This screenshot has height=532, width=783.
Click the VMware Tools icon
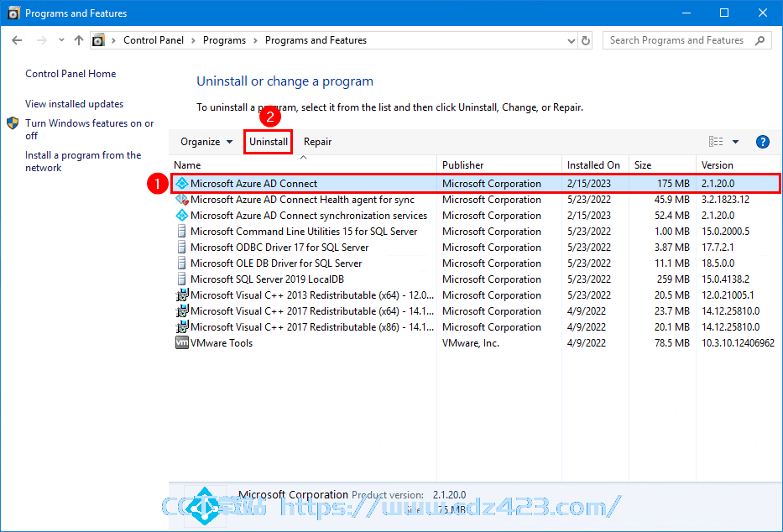coord(182,343)
